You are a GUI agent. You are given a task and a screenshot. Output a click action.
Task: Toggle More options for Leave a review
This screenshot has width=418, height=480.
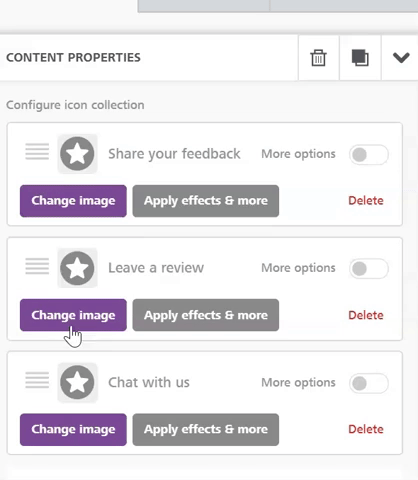[x=369, y=268]
